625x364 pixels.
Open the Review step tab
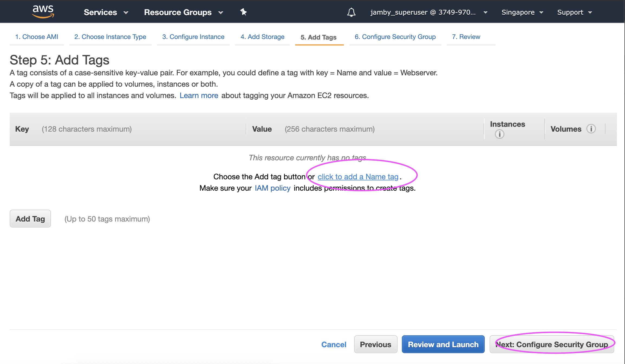click(x=466, y=37)
